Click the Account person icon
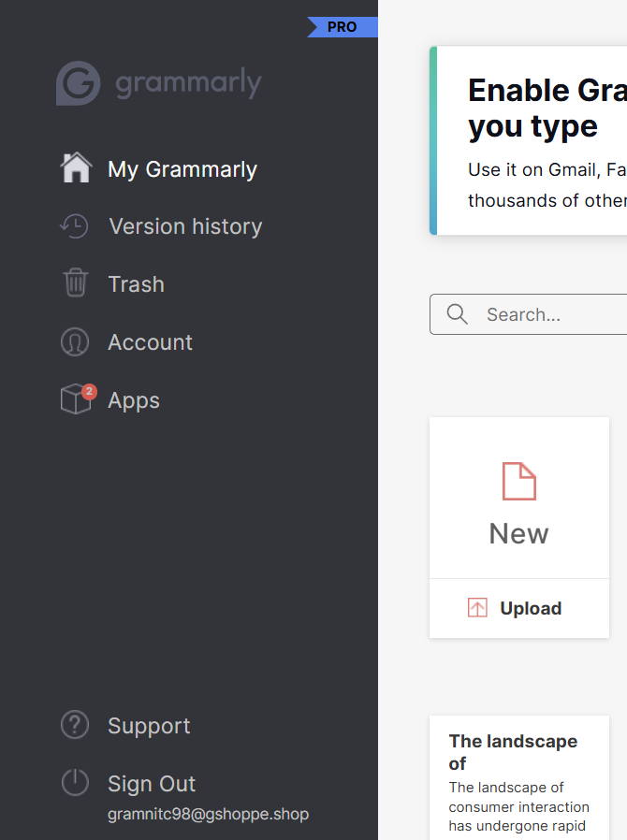 tap(75, 341)
